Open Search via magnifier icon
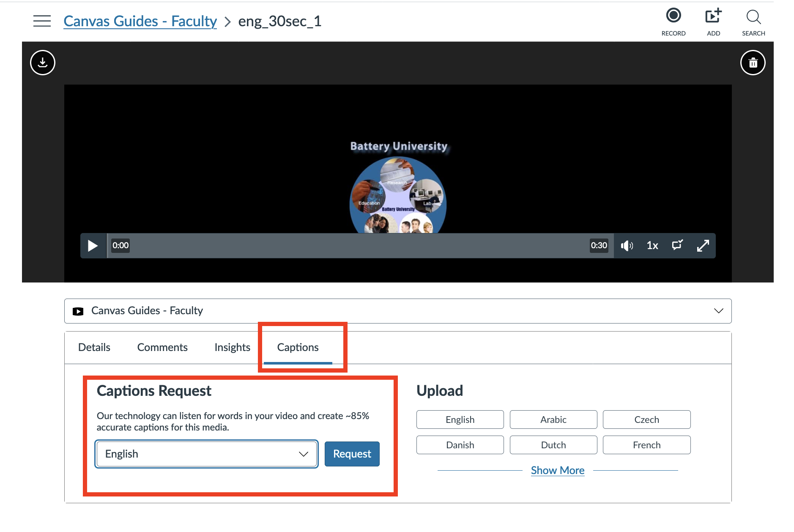Viewport: 794px width, 532px height. pos(753,17)
